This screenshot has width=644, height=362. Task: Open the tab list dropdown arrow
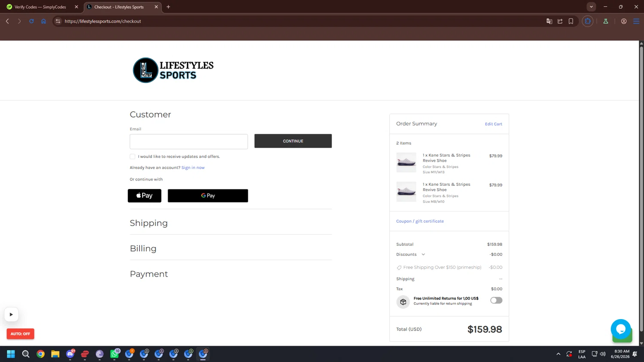pos(591,7)
